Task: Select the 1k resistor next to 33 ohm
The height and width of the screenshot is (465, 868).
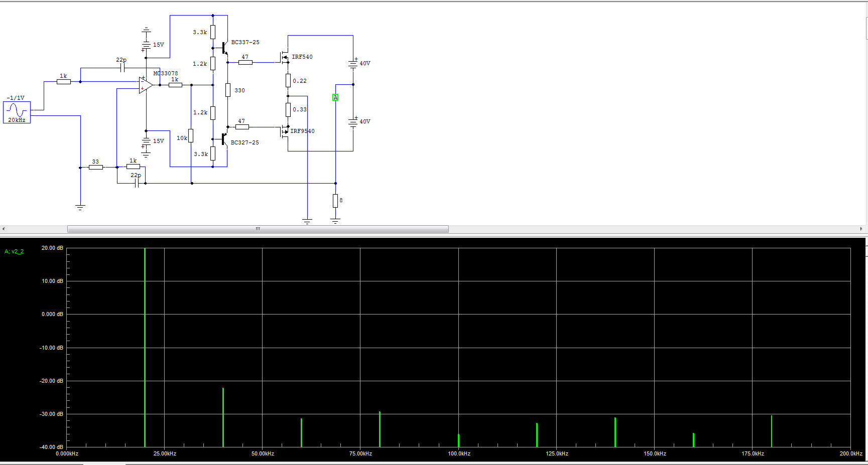Action: pyautogui.click(x=133, y=167)
